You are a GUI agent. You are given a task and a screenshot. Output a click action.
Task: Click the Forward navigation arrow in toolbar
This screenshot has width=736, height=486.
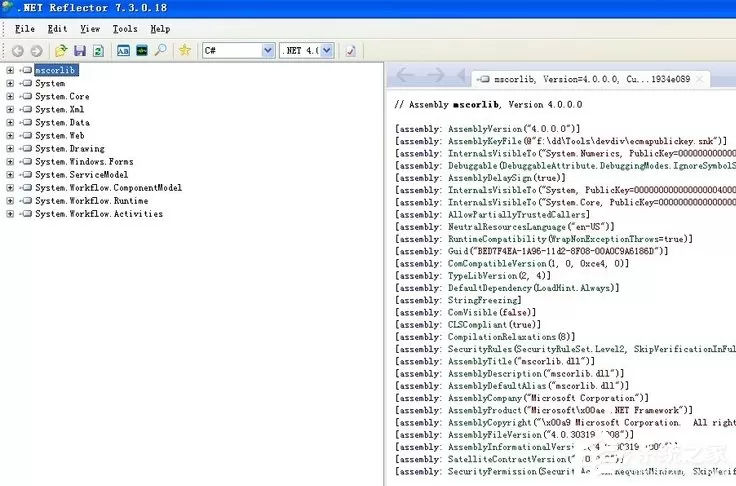pyautogui.click(x=36, y=51)
